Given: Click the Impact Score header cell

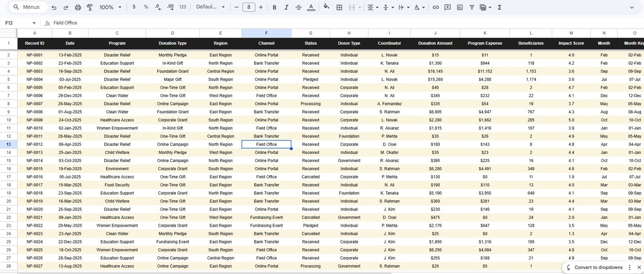Looking at the screenshot, I should [x=571, y=43].
